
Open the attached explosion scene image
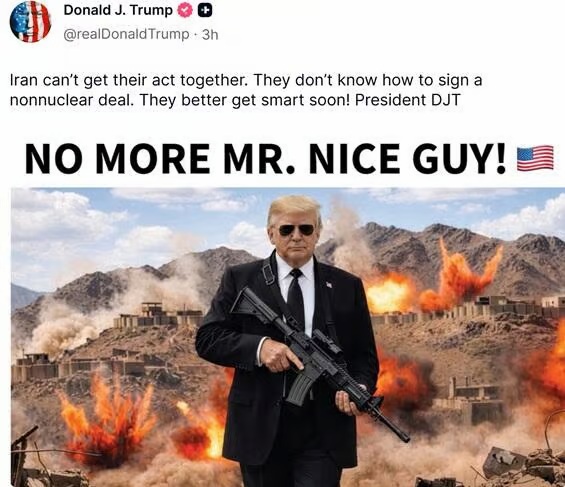click(x=288, y=337)
